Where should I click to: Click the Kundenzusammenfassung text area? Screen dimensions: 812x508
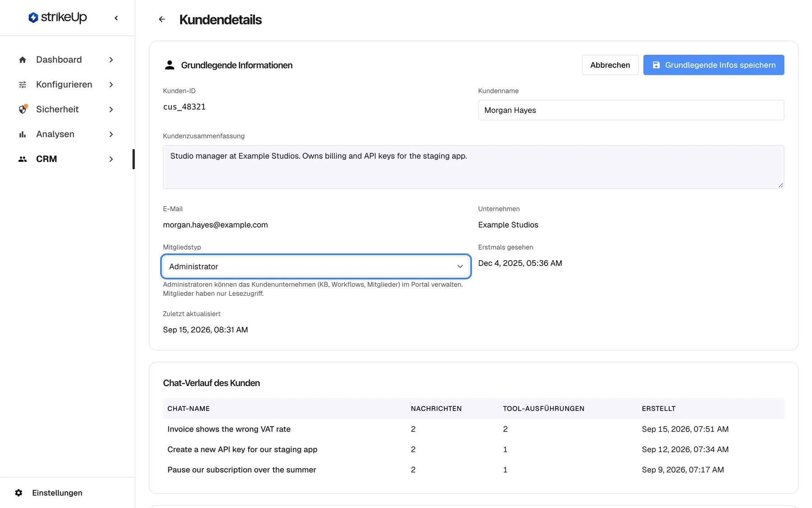pyautogui.click(x=473, y=167)
